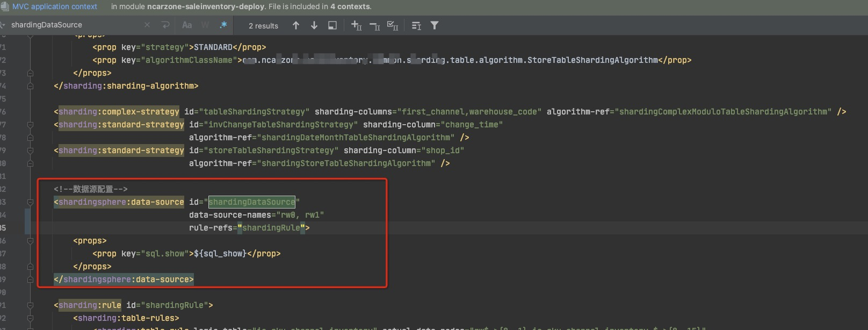The width and height of the screenshot is (868, 330).
Task: Click "tableShardingStrategy" id value
Action: (254, 112)
